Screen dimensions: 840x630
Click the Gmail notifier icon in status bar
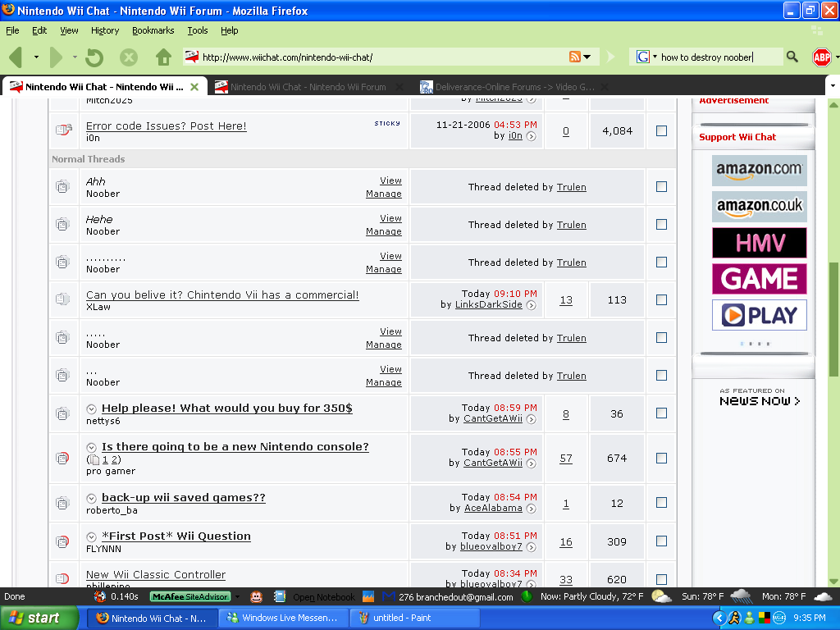tap(389, 596)
